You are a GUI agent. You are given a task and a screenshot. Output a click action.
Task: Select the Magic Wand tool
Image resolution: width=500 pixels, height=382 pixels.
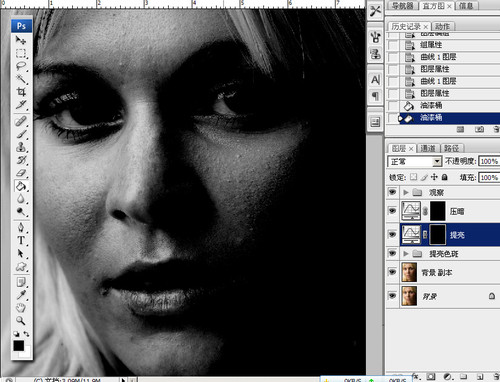click(x=21, y=79)
